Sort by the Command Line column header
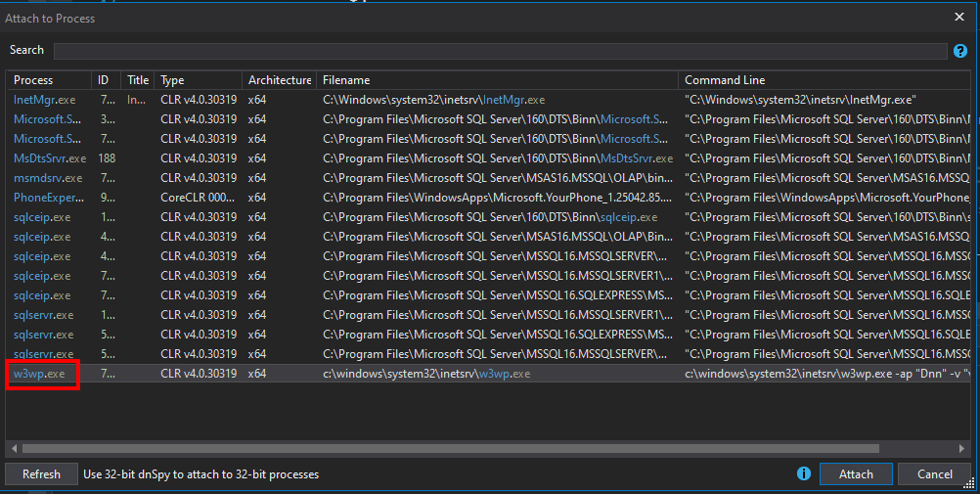Viewport: 980px width, 494px height. 825,80
